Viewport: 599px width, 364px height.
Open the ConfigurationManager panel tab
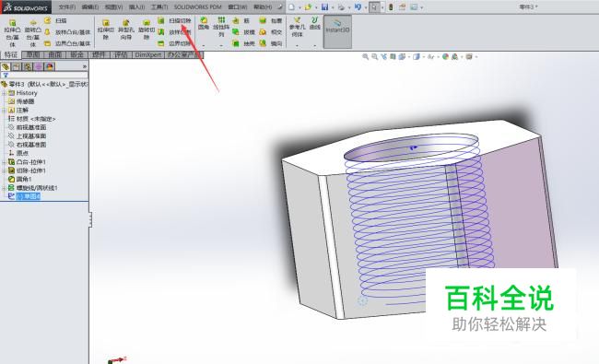pos(28,66)
